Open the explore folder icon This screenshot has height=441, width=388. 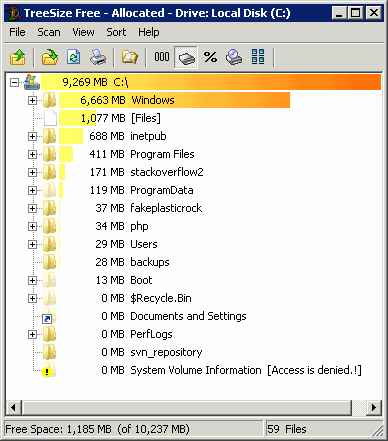click(x=130, y=57)
